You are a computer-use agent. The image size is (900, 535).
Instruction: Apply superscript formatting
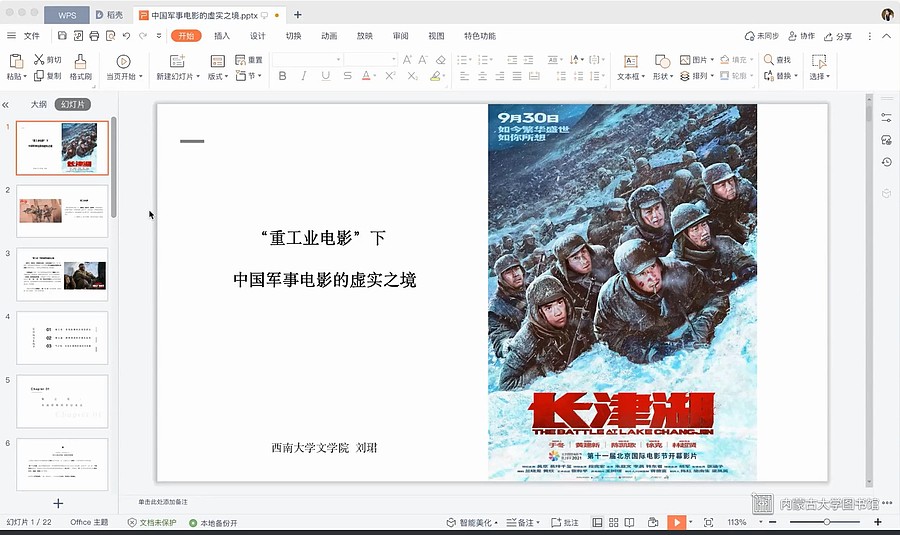point(390,76)
